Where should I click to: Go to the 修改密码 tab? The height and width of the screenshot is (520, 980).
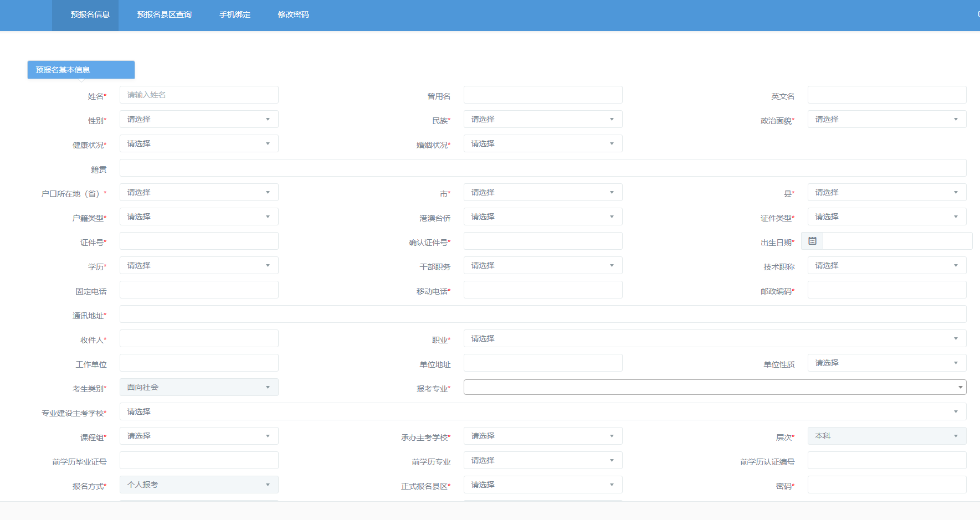(293, 14)
